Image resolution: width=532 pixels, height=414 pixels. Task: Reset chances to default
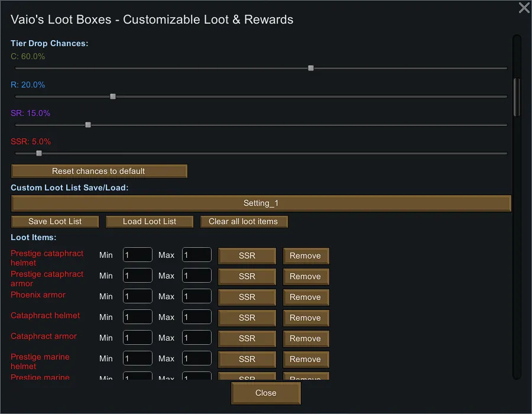[99, 171]
